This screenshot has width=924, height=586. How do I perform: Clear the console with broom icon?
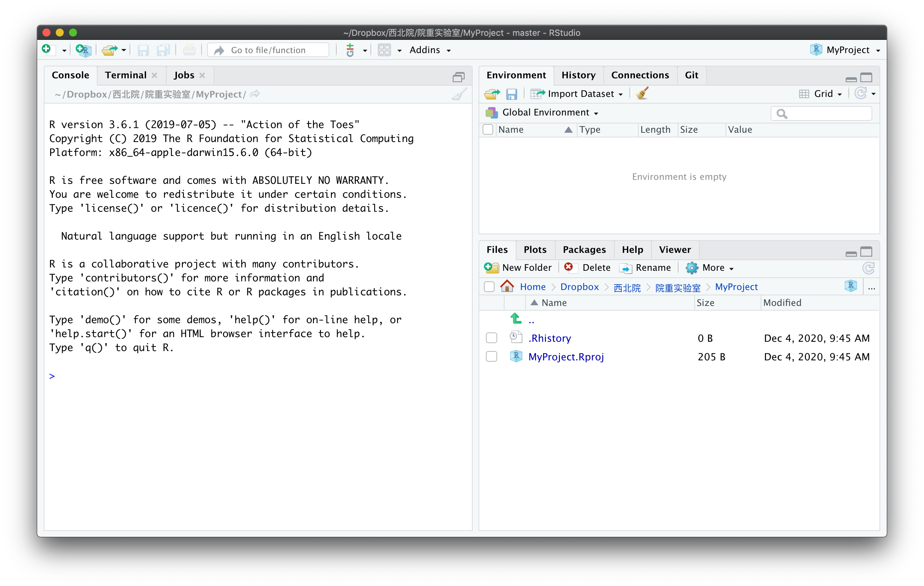coord(459,95)
